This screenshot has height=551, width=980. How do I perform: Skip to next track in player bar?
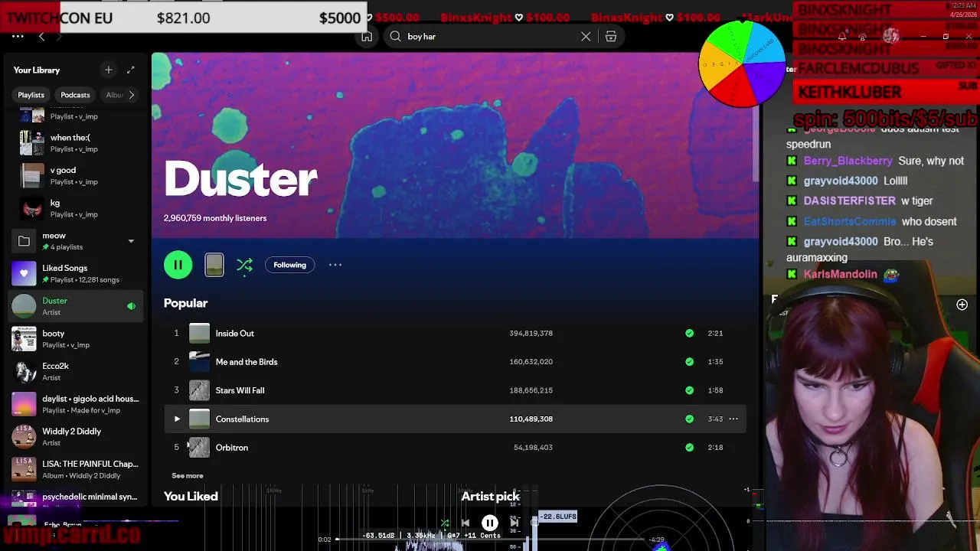click(x=514, y=523)
